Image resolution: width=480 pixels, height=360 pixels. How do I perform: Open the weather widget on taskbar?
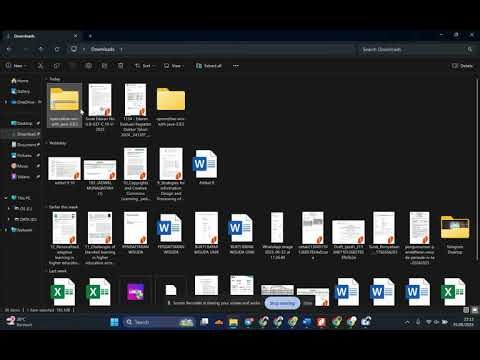(x=19, y=322)
